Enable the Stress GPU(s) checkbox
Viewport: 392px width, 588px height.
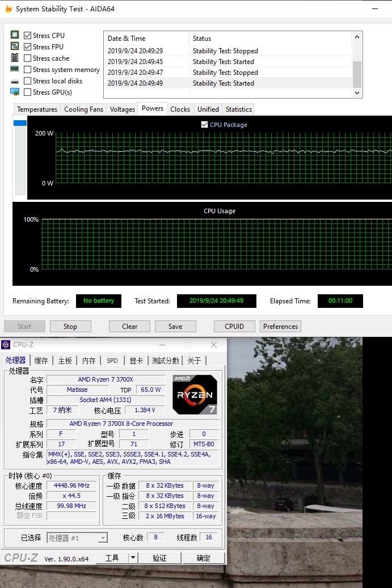27,92
